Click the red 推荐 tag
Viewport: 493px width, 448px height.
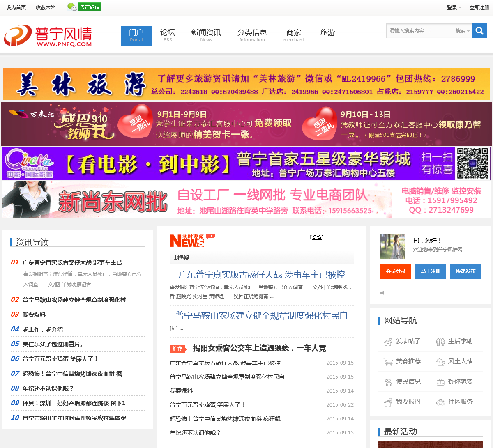tap(178, 349)
